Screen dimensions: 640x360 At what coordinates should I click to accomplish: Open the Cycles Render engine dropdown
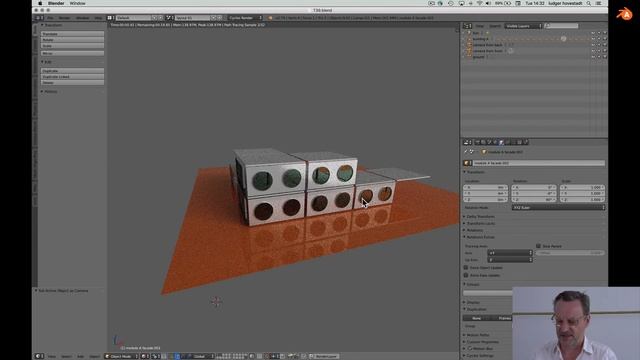(245, 18)
